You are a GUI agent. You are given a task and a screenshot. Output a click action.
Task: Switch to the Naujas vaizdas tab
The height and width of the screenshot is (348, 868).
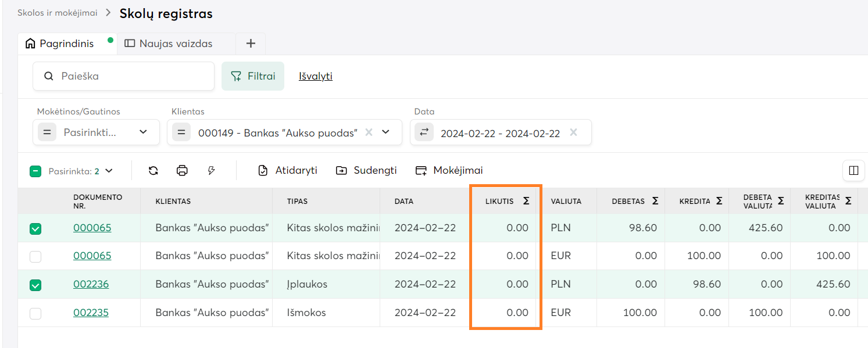[176, 44]
